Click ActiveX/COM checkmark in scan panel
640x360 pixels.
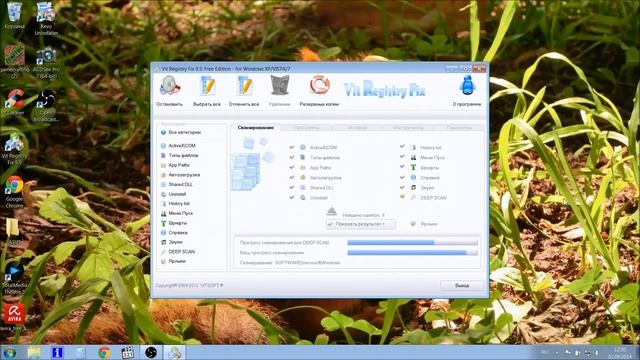pyautogui.click(x=292, y=147)
